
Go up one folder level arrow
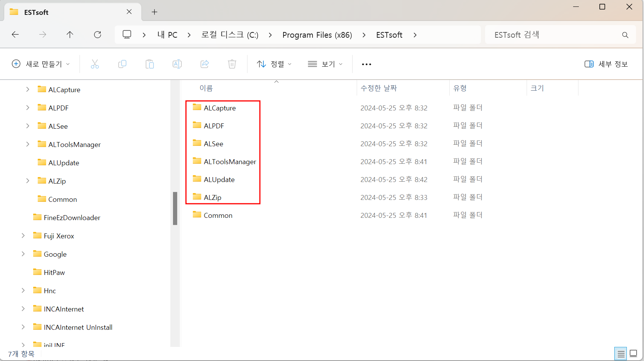coord(70,35)
